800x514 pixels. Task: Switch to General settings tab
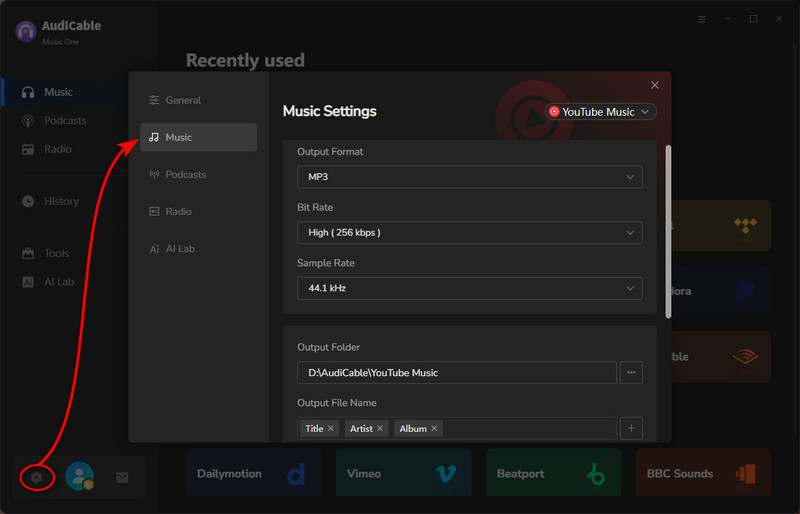(198, 100)
